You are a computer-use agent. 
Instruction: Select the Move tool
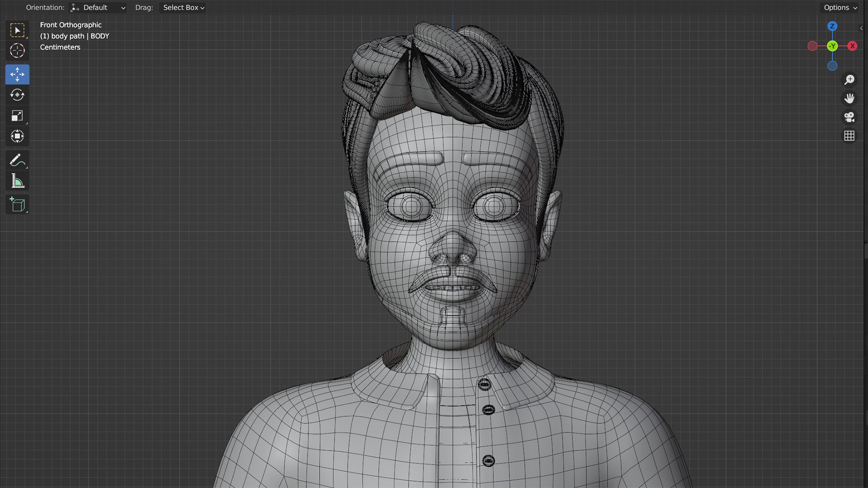[17, 75]
